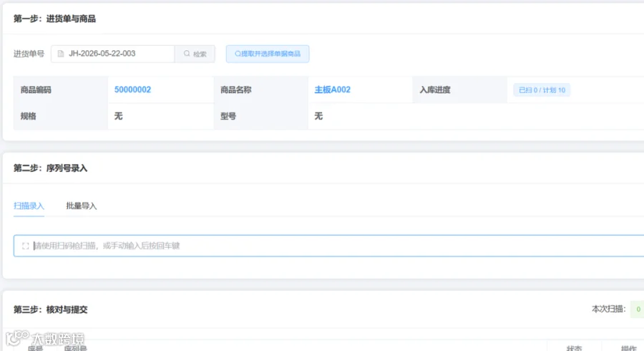Viewport: 644px width, 351px height.
Task: Select the 第一步：进货单与商品 heading
Action: coord(54,19)
